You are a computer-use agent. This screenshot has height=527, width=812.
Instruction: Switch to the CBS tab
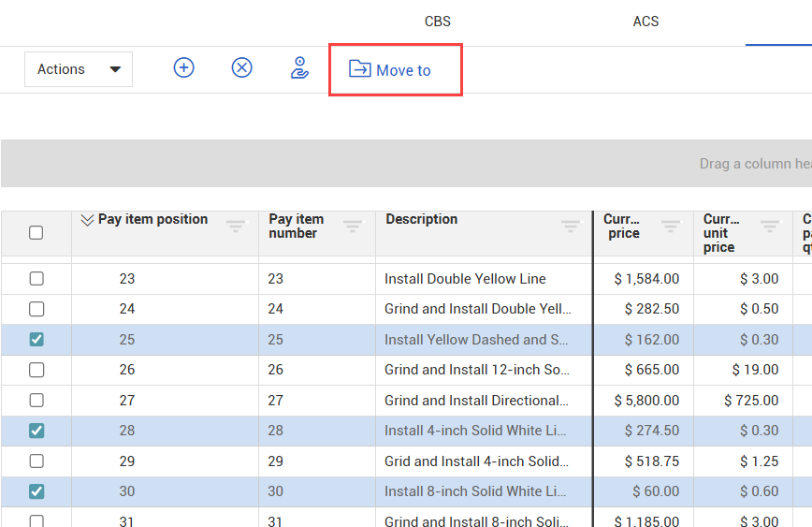438,22
